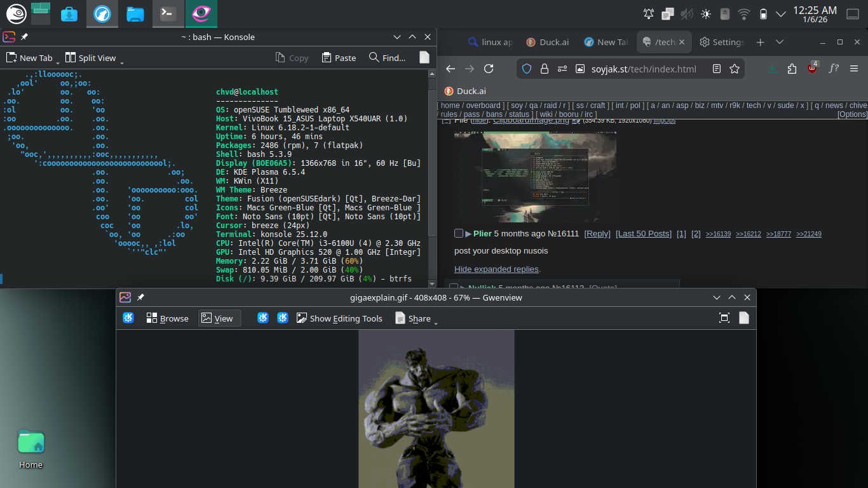Open the Split View dropdown arrow
Viewport: 868px width, 488px height.
tap(121, 62)
